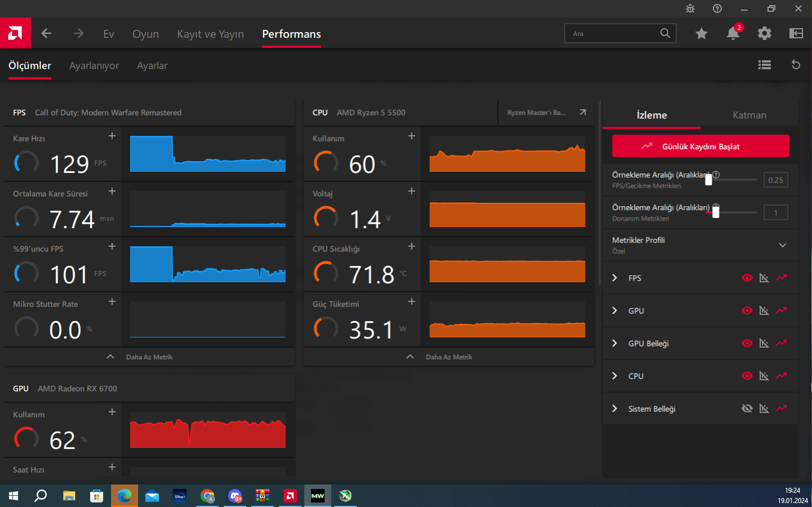Select the Ölçümler sub-tab
812x507 pixels.
30,65
